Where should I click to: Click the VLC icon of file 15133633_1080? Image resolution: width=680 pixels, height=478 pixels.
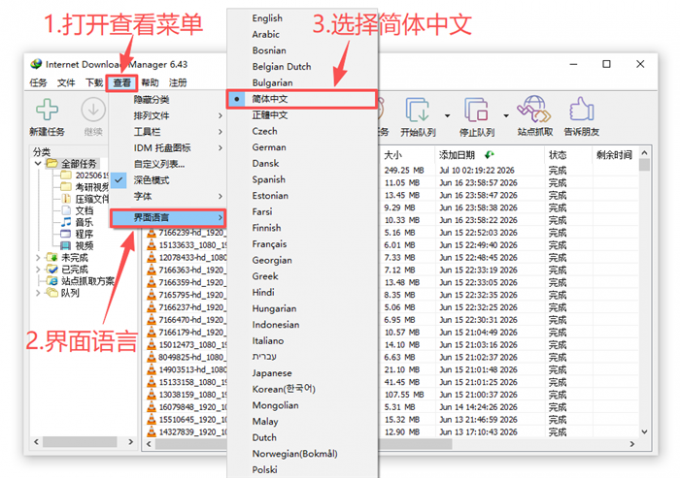(151, 245)
